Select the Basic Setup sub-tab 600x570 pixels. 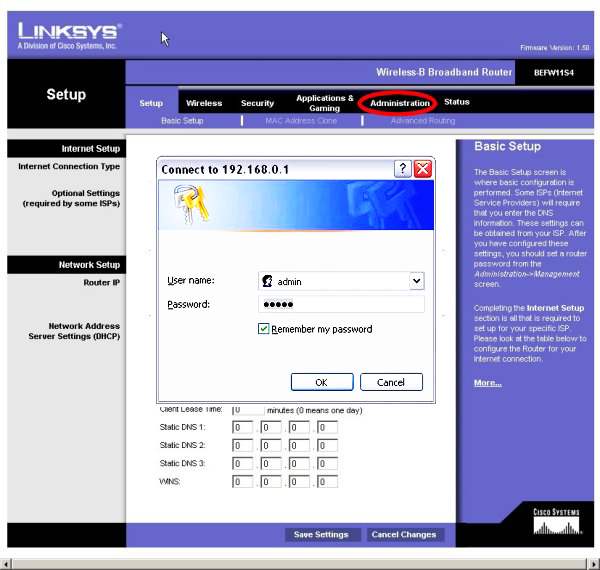click(x=182, y=121)
